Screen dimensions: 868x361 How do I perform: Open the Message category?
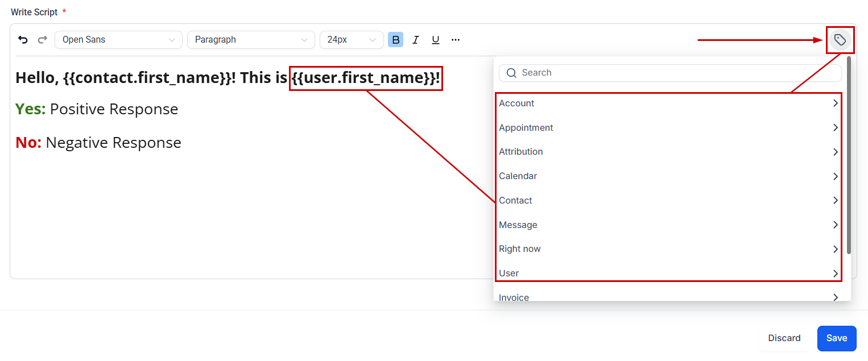[x=669, y=225]
